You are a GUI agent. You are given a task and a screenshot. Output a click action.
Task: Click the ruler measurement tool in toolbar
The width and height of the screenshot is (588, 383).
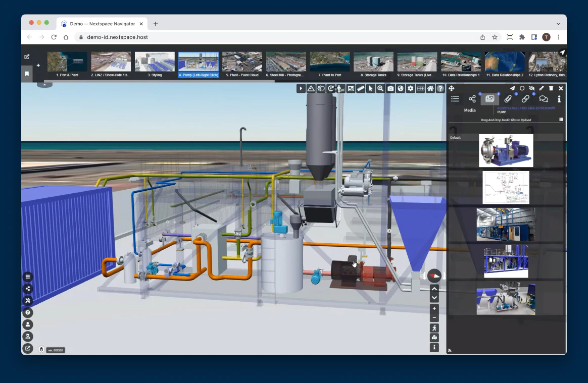click(x=360, y=88)
